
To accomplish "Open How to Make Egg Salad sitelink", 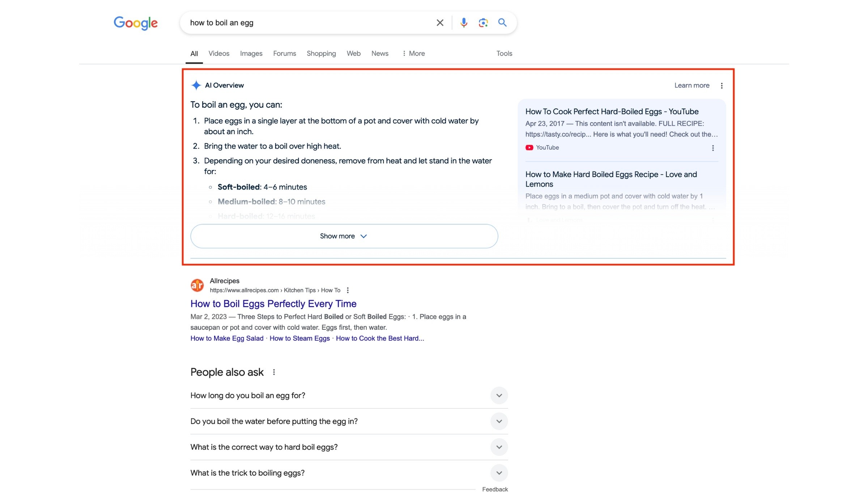I will pyautogui.click(x=227, y=338).
